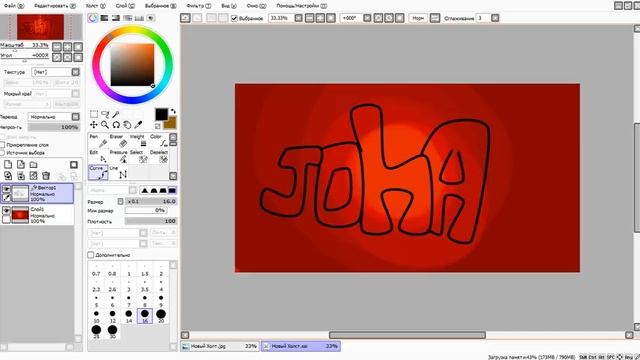This screenshot has width=640, height=360.
Task: Open the Окно menu
Action: pos(256,6)
